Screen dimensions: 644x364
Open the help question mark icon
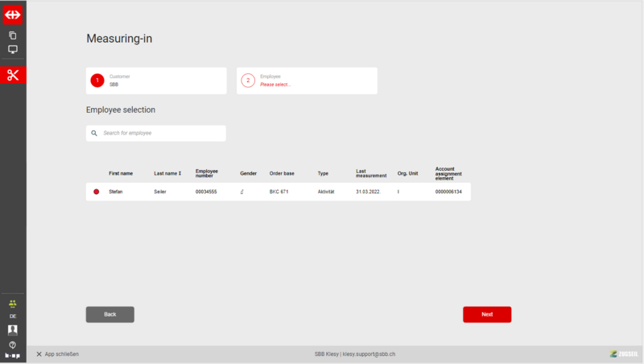pyautogui.click(x=13, y=344)
